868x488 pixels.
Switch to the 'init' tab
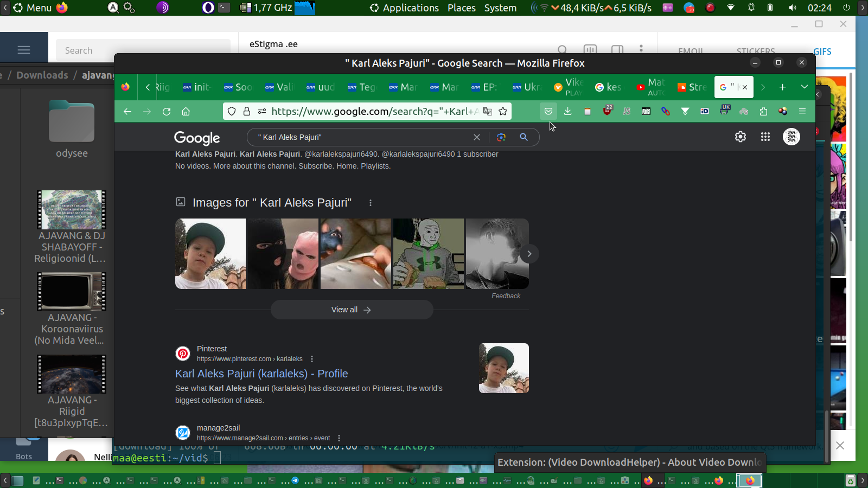pyautogui.click(x=196, y=87)
